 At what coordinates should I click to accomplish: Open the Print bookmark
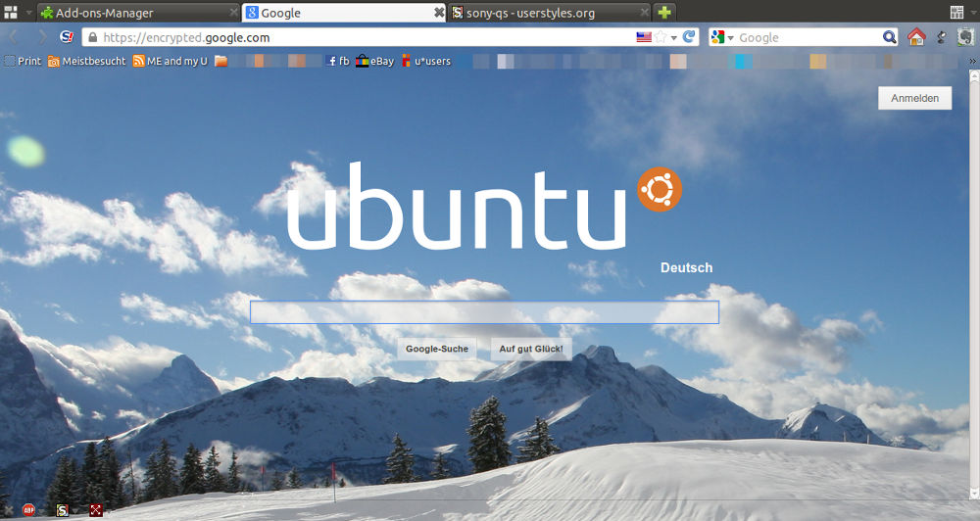pos(23,62)
